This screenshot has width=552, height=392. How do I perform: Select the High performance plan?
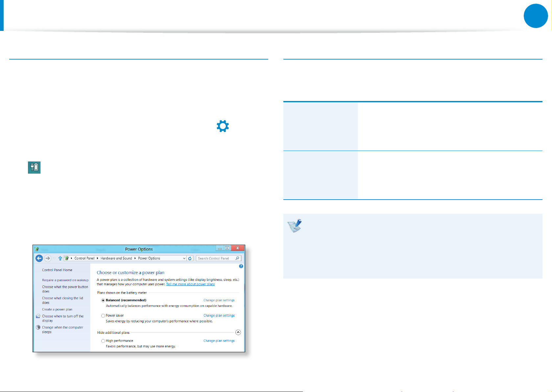click(x=103, y=341)
